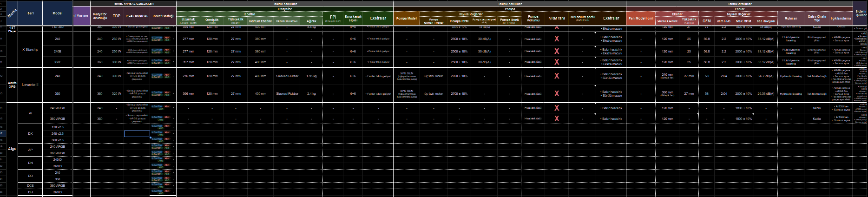Select the 29.33 dB(A) noise cell
868x197 pixels.
(766, 93)
